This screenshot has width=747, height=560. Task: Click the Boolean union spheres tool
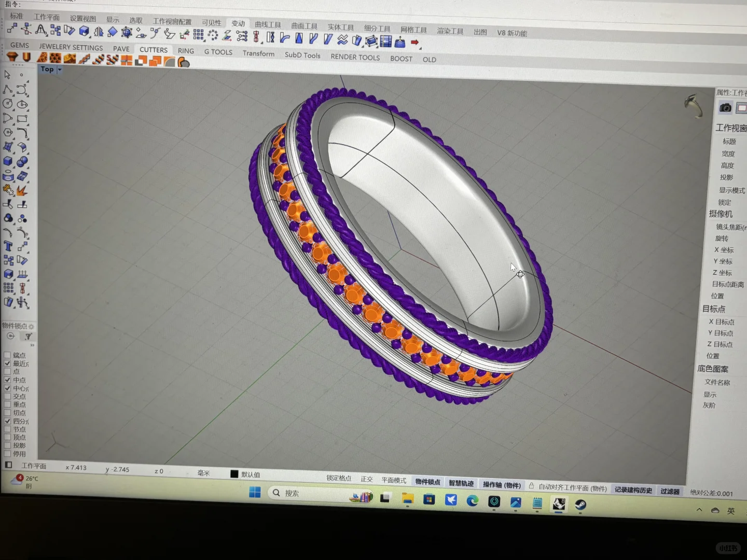22,161
